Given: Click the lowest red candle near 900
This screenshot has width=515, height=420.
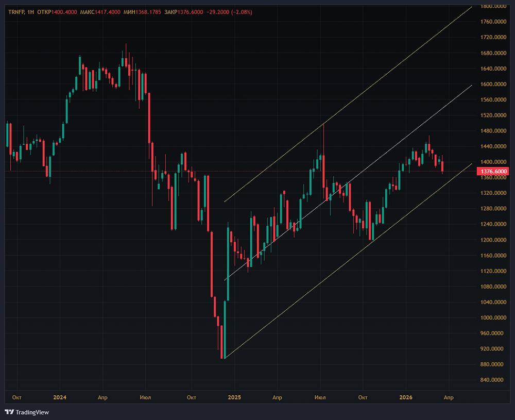Looking at the screenshot, I should pos(222,341).
